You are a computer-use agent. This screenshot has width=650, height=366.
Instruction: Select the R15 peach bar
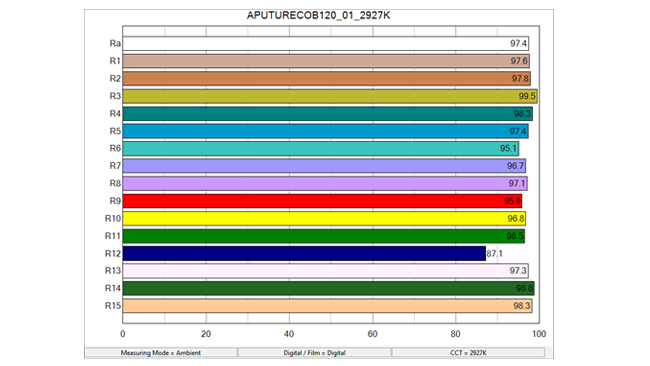327,306
